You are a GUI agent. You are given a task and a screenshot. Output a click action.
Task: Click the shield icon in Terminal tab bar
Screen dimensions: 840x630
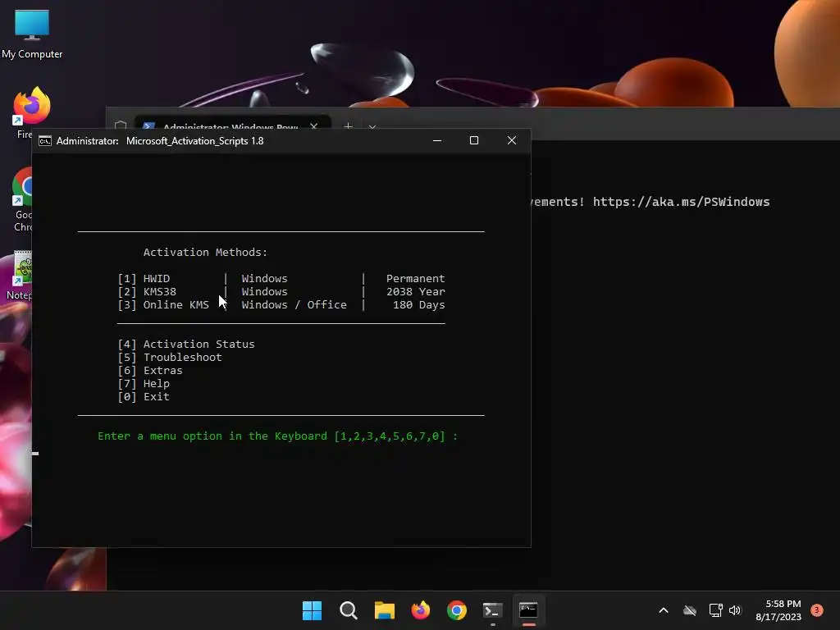pyautogui.click(x=121, y=125)
